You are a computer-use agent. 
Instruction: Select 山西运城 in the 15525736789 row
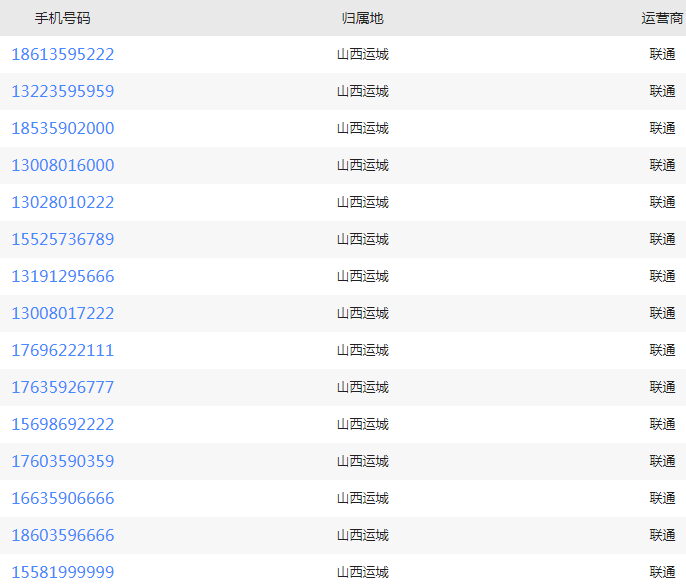tap(363, 239)
